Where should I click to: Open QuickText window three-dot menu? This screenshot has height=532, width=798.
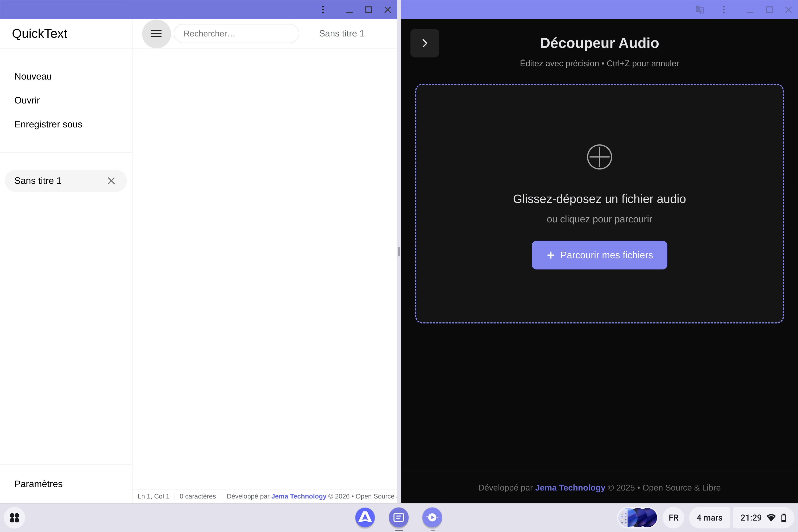point(323,10)
